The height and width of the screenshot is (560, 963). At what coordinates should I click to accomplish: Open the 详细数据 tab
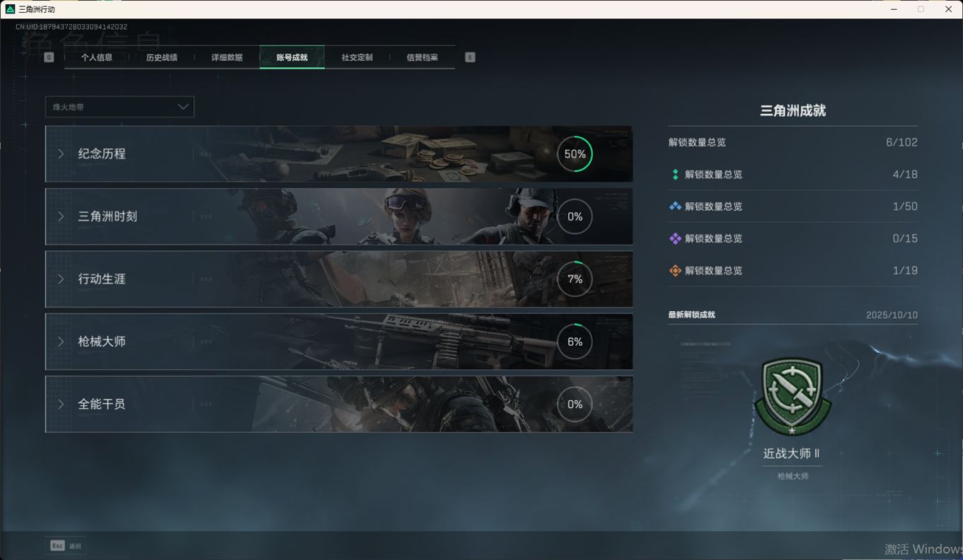coord(226,57)
